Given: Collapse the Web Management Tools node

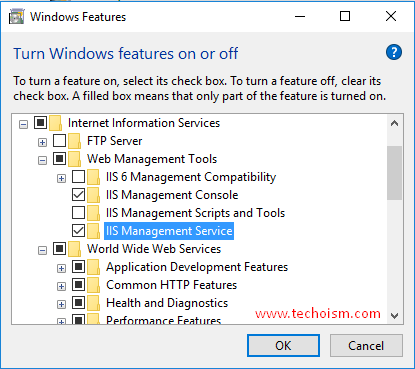Looking at the screenshot, I should pyautogui.click(x=42, y=161).
